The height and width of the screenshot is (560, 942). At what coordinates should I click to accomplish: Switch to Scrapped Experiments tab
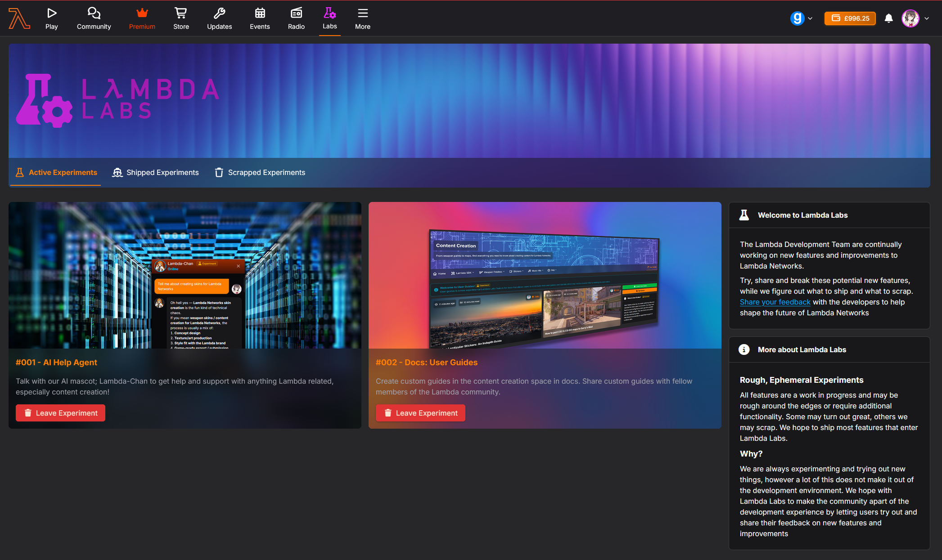[260, 173]
